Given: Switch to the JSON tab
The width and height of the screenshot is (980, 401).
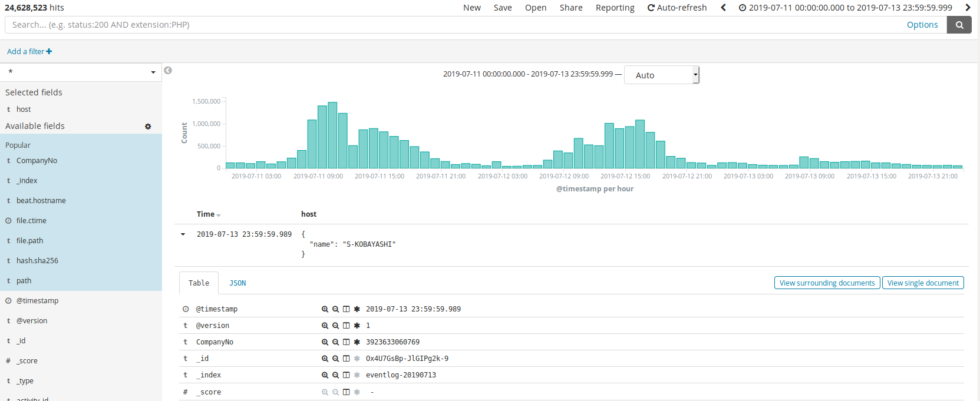Looking at the screenshot, I should pos(237,283).
